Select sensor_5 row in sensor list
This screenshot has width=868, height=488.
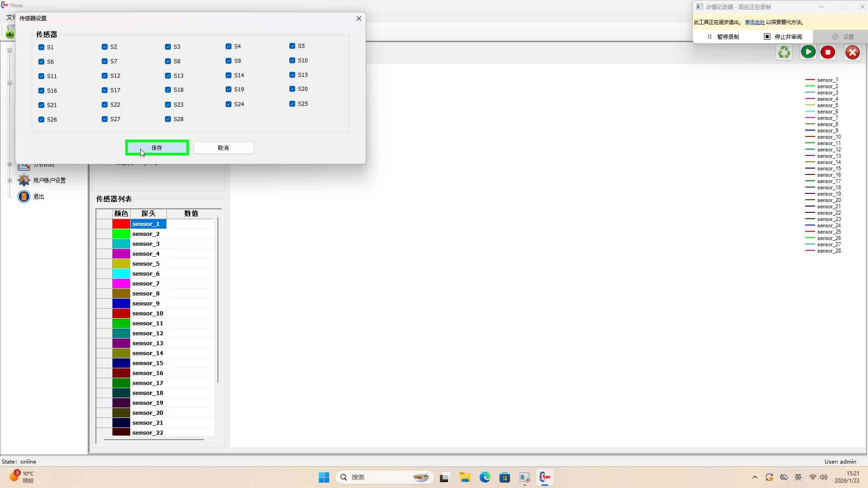(146, 264)
